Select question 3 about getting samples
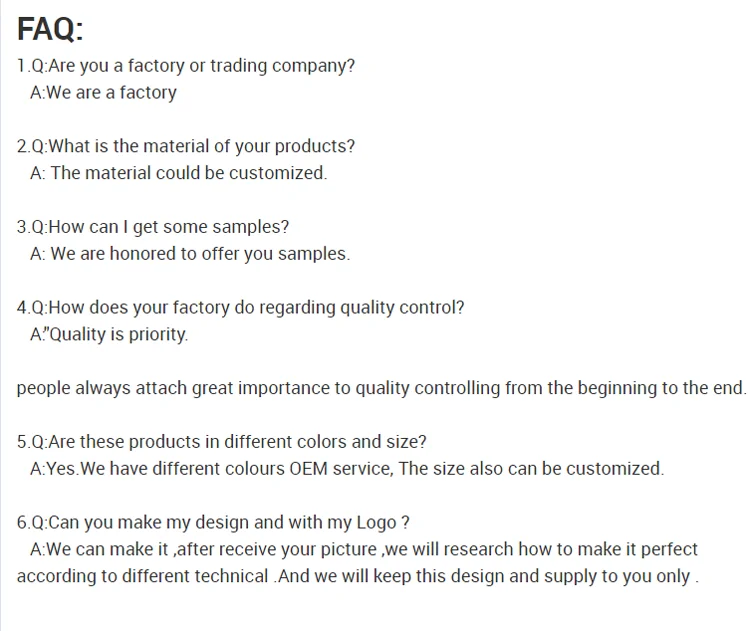Viewport: 750px width, 631px height. (153, 227)
